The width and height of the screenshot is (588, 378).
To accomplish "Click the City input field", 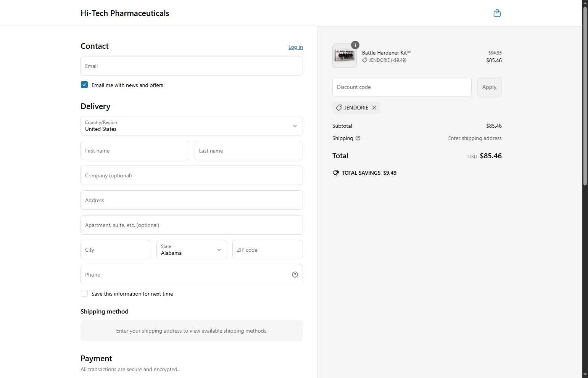I will [116, 250].
